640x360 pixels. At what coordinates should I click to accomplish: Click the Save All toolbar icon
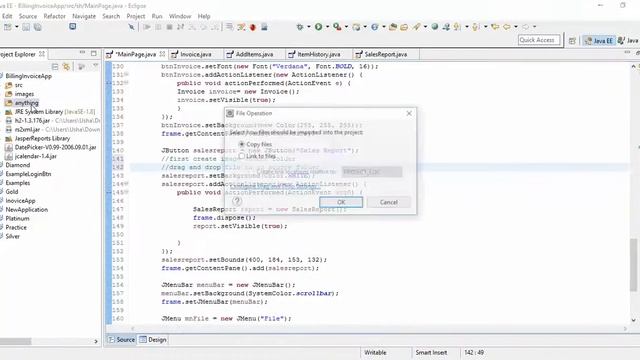pyautogui.click(x=38, y=27)
